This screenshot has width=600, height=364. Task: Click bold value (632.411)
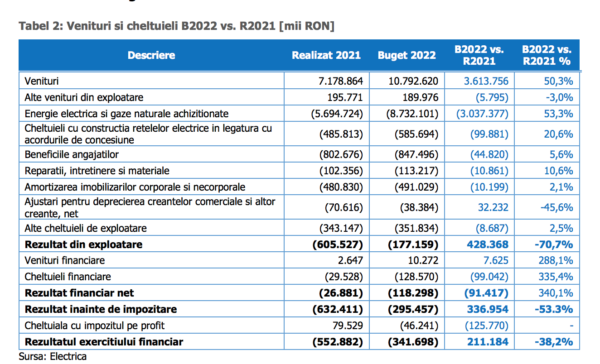[339, 309]
